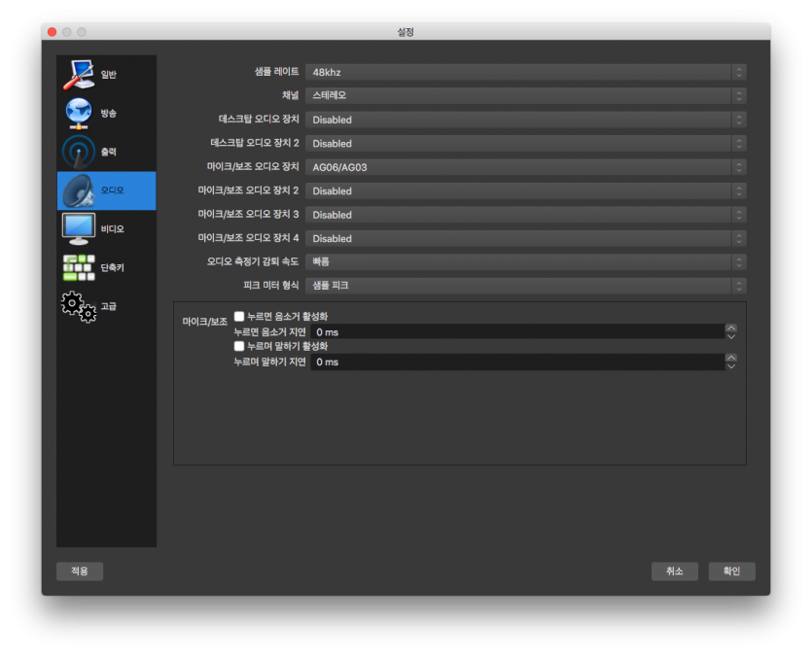This screenshot has width=812, height=655.
Task: Open the 비디오 (Video) monitor icon
Action: pyautogui.click(x=78, y=228)
